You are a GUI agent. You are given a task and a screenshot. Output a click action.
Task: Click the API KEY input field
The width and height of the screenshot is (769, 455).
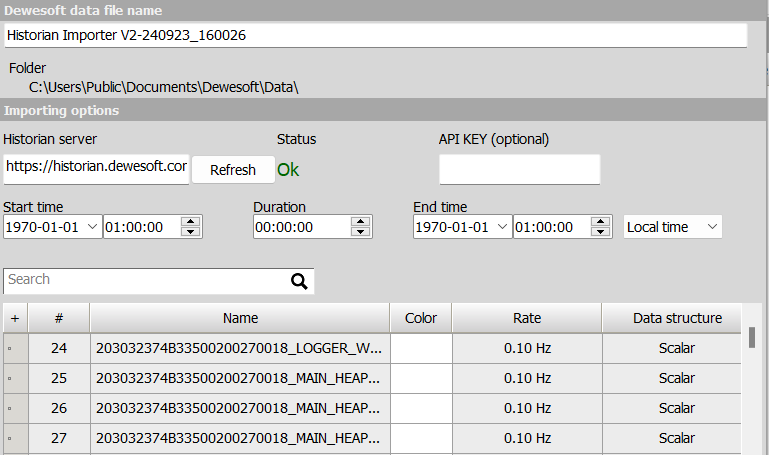pyautogui.click(x=519, y=169)
